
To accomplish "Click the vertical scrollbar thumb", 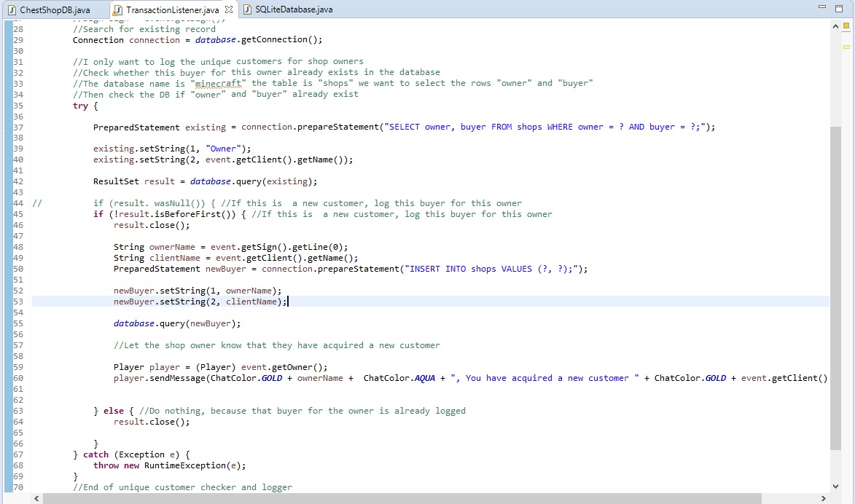I will coord(835,288).
